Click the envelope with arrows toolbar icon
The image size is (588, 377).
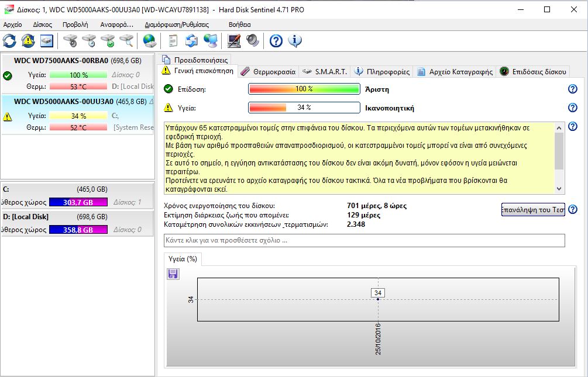[x=192, y=41]
